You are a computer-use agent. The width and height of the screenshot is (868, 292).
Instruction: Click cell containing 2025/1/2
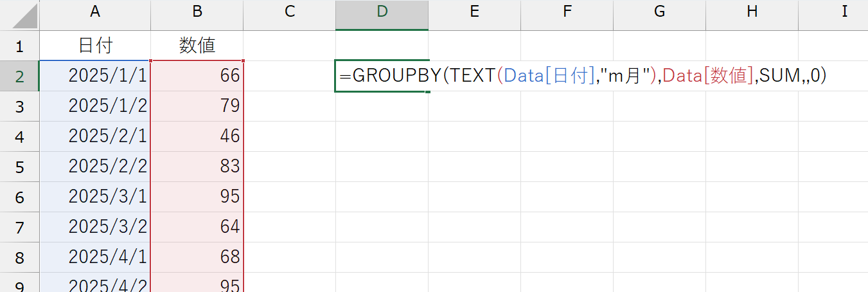point(95,106)
